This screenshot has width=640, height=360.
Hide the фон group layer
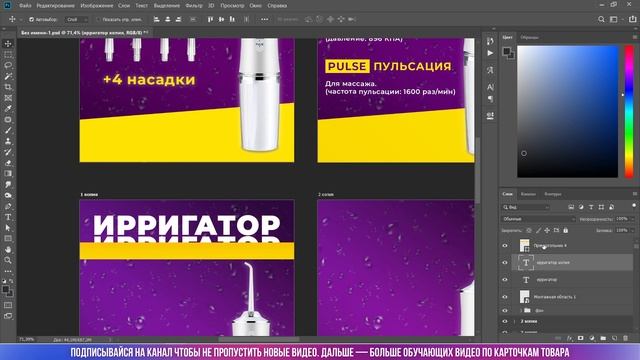pos(505,311)
